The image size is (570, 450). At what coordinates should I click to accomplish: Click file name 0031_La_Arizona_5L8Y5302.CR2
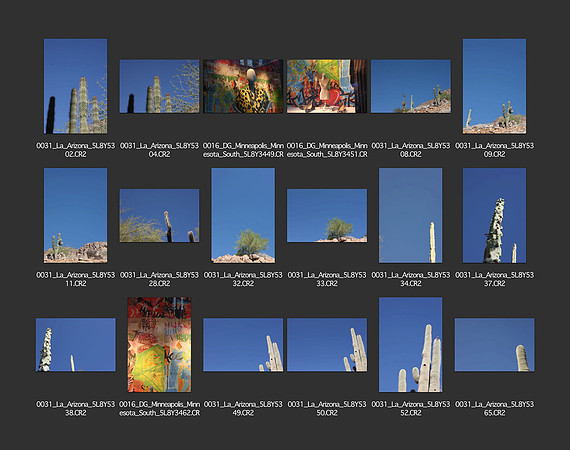pyautogui.click(x=76, y=150)
